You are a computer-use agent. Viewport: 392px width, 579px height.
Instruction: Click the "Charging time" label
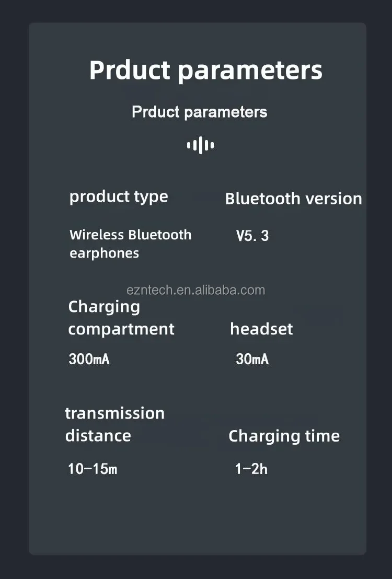[x=284, y=436]
